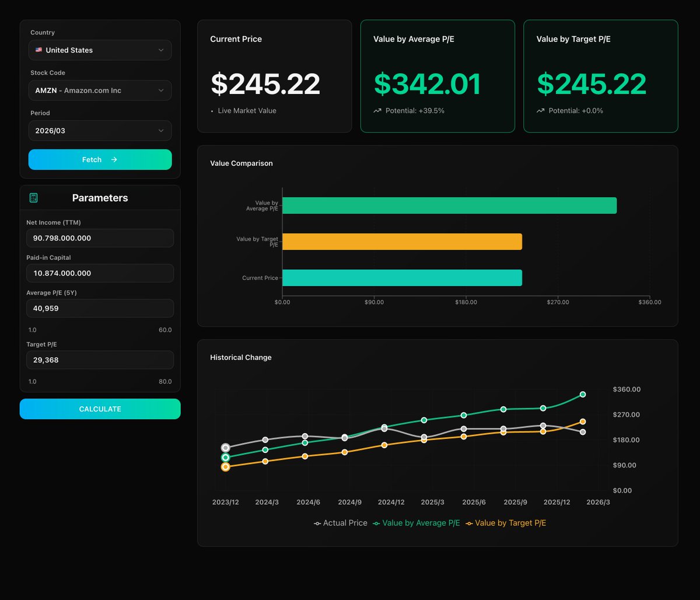Click the first highlighted orange point at 2023/12
The width and height of the screenshot is (700, 600).
click(x=226, y=467)
